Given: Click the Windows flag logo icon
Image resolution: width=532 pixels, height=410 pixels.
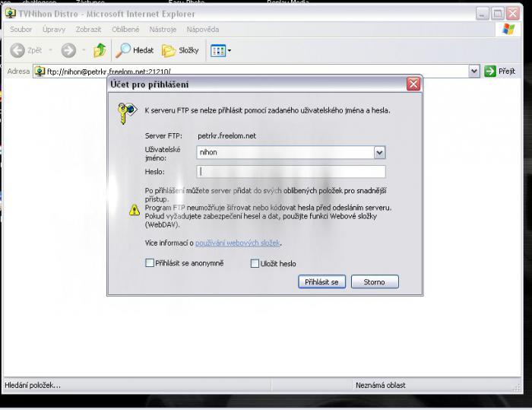Looking at the screenshot, I should tap(508, 29).
